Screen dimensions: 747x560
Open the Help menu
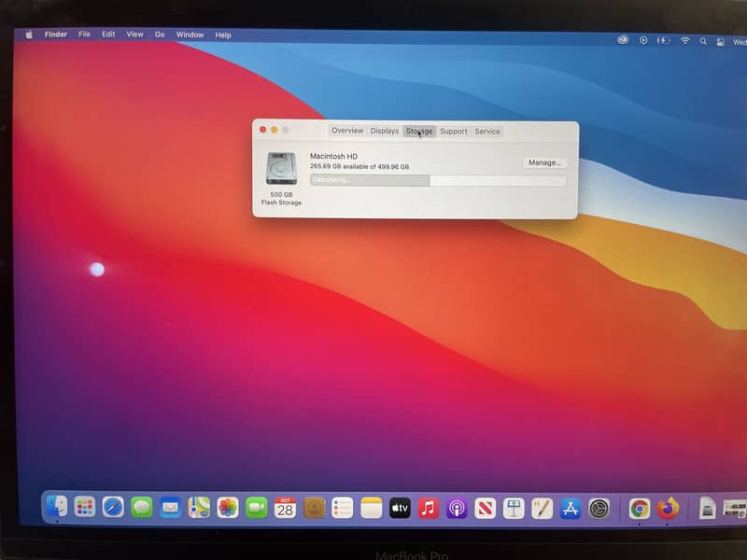tap(222, 35)
